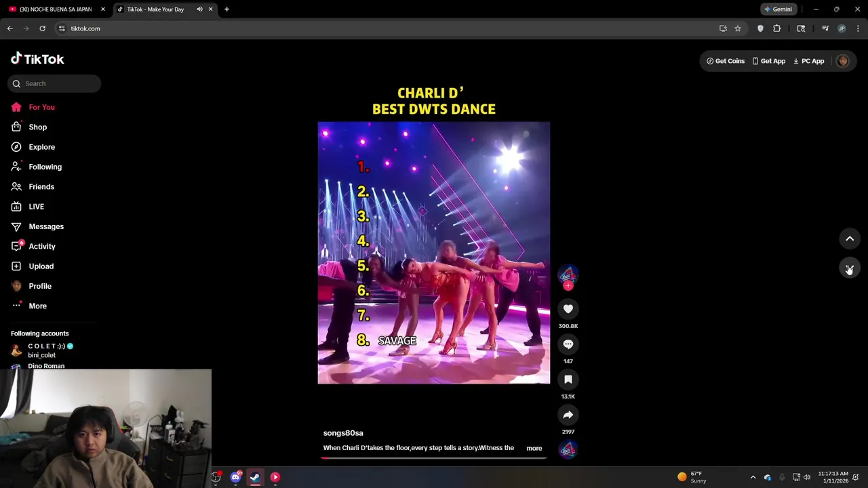The height and width of the screenshot is (488, 868).
Task: Mute the TikTok tab audio
Action: (x=199, y=9)
